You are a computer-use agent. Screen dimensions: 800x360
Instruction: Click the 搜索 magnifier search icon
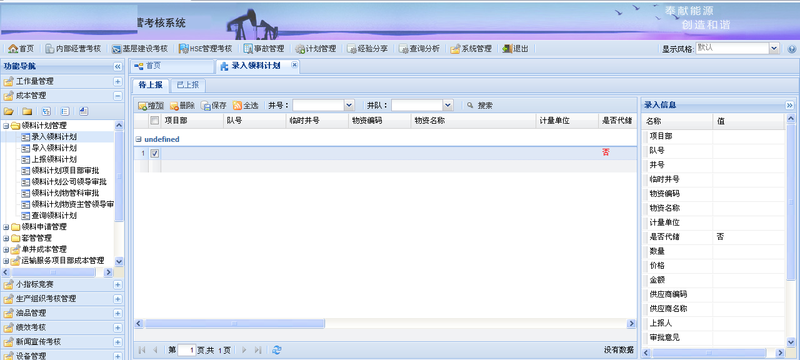point(470,106)
